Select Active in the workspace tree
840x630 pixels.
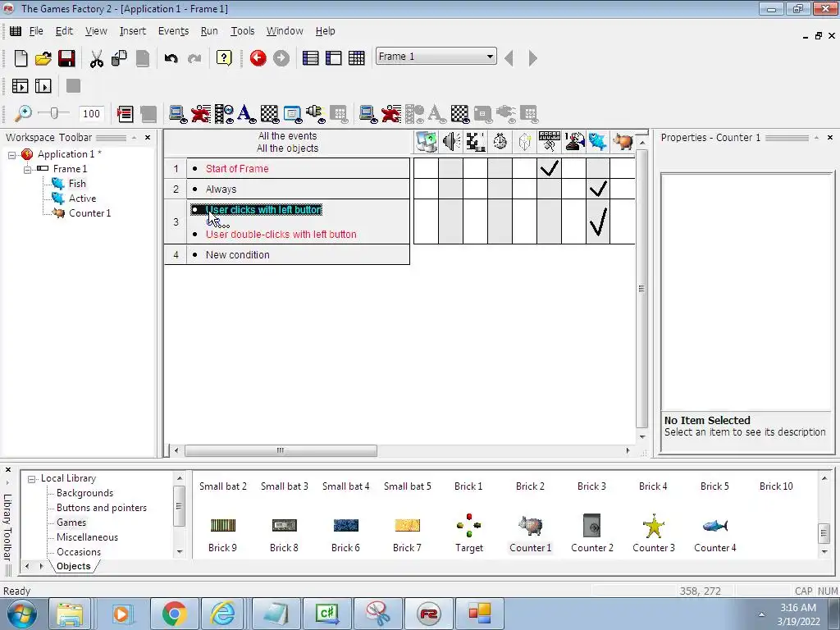(82, 199)
